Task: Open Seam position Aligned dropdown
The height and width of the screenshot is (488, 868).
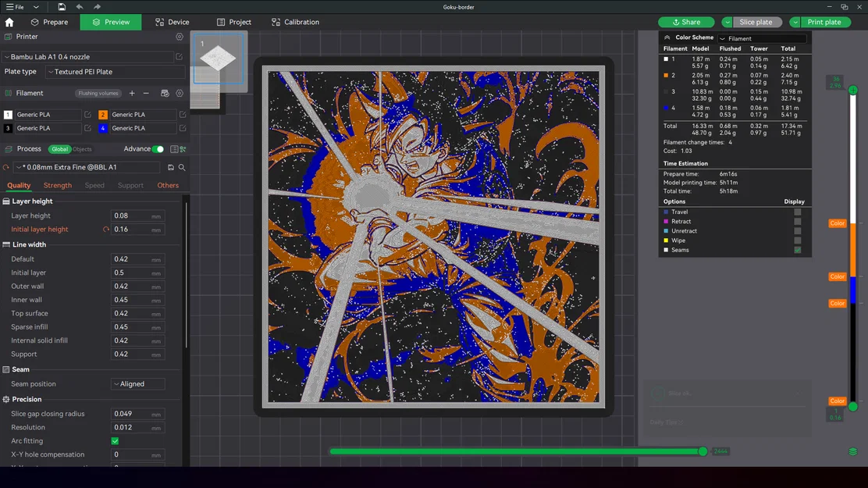Action: pyautogui.click(x=138, y=384)
